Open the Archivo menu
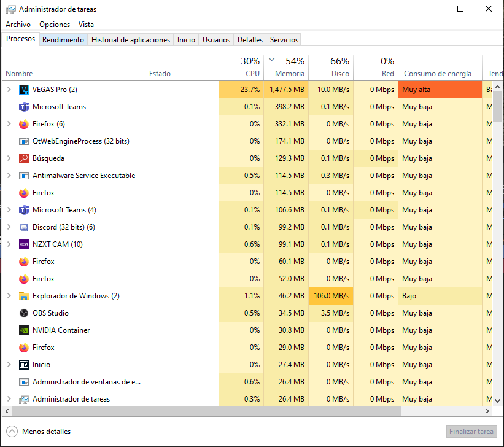The image size is (504, 447). coord(18,25)
